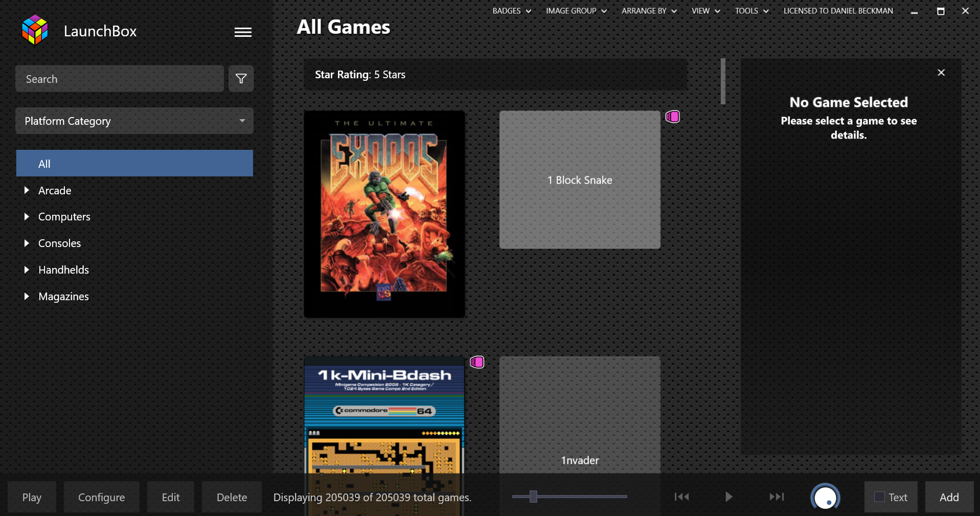980x516 pixels.
Task: Adjust the image size slider handle
Action: pos(533,497)
